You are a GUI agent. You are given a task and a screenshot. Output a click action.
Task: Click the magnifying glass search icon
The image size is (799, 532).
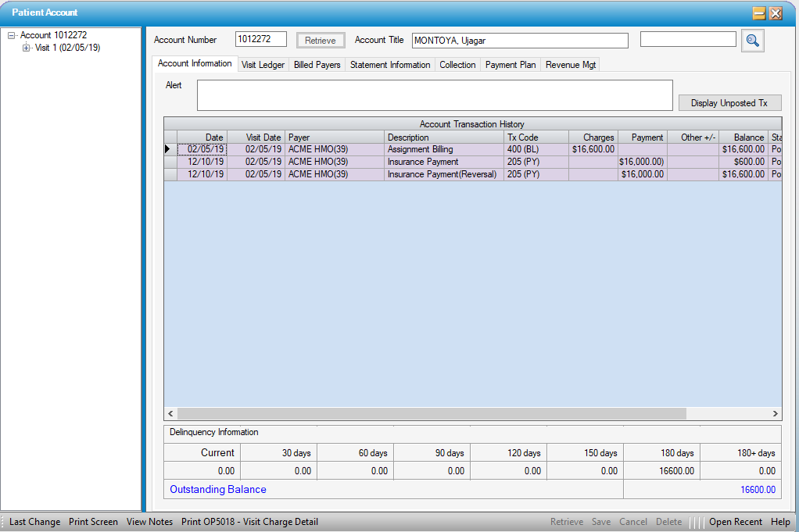pos(752,41)
